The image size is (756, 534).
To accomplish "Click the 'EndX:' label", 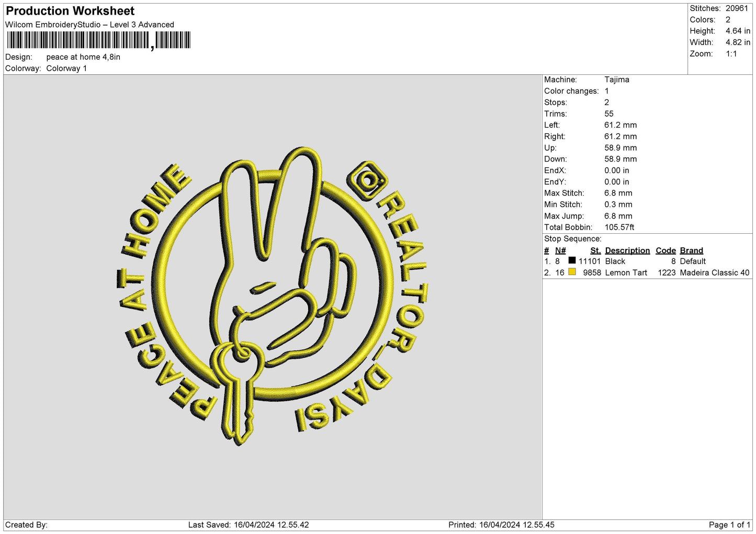I will [555, 171].
